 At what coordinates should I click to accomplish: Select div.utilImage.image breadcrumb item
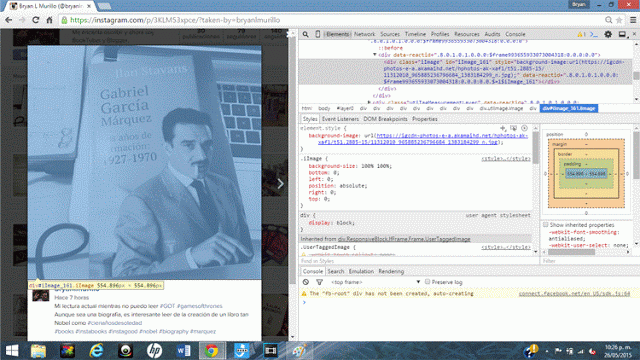coord(501,108)
